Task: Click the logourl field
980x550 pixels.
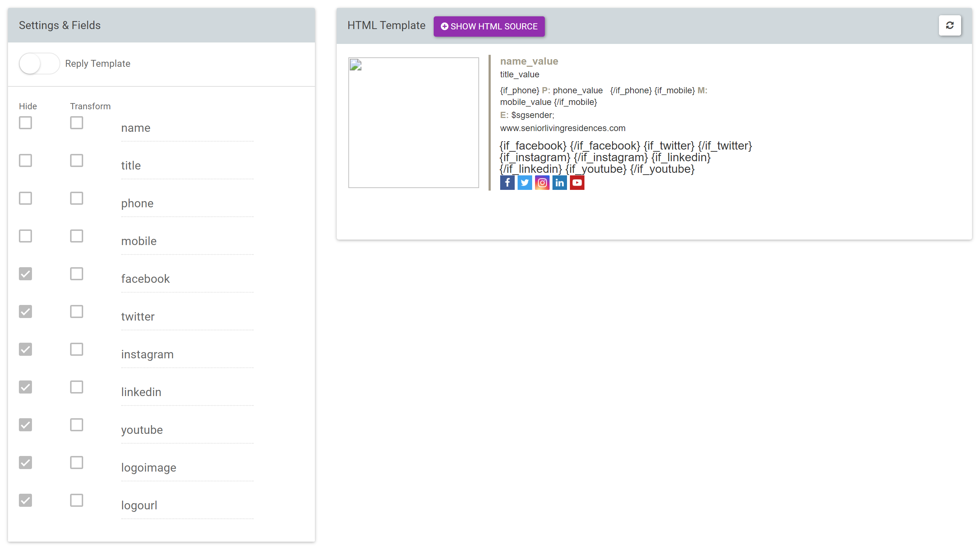Action: click(x=187, y=505)
